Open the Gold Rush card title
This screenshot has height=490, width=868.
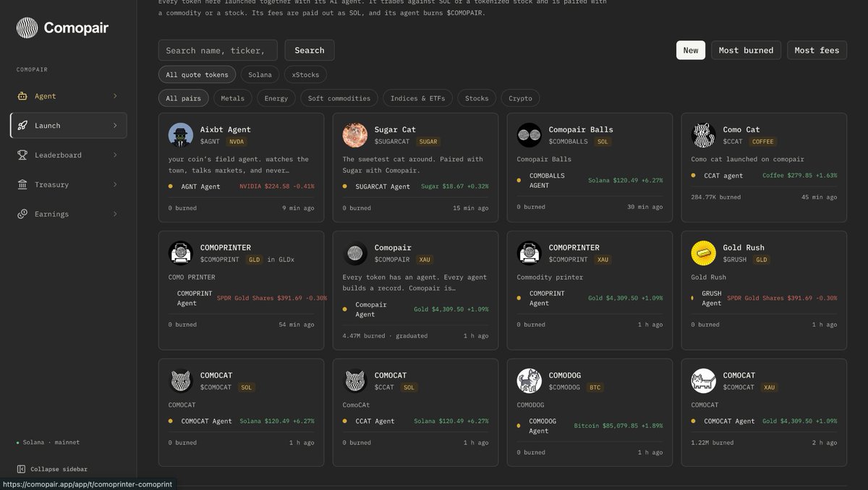pos(744,248)
